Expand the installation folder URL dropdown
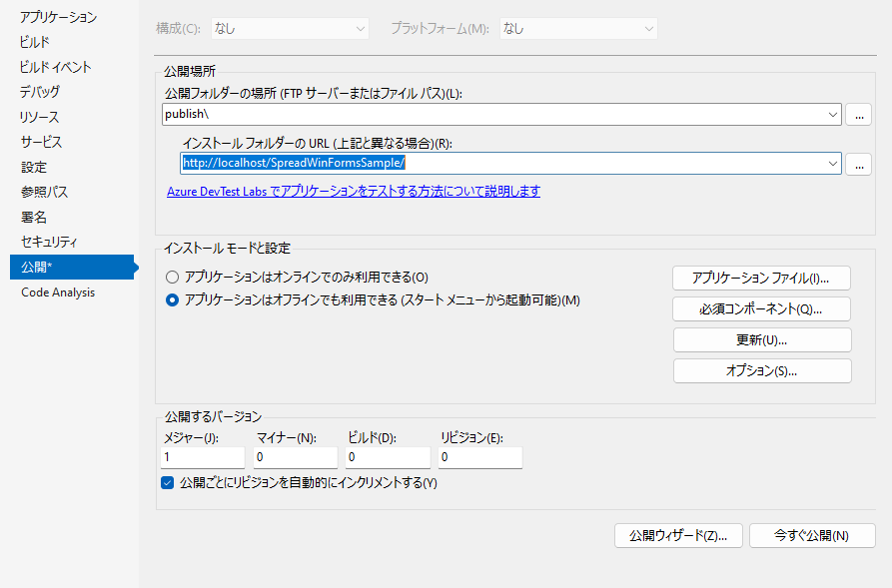 click(832, 164)
